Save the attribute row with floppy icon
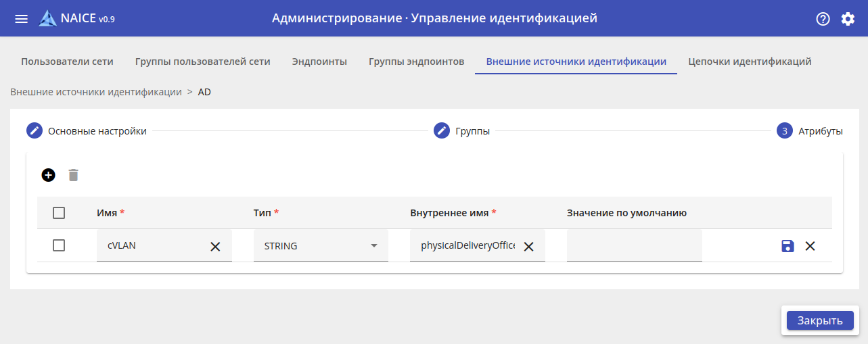The width and height of the screenshot is (868, 344). point(787,246)
